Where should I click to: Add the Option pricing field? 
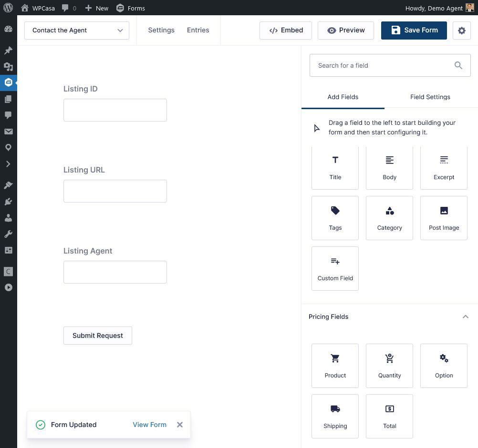pos(444,366)
